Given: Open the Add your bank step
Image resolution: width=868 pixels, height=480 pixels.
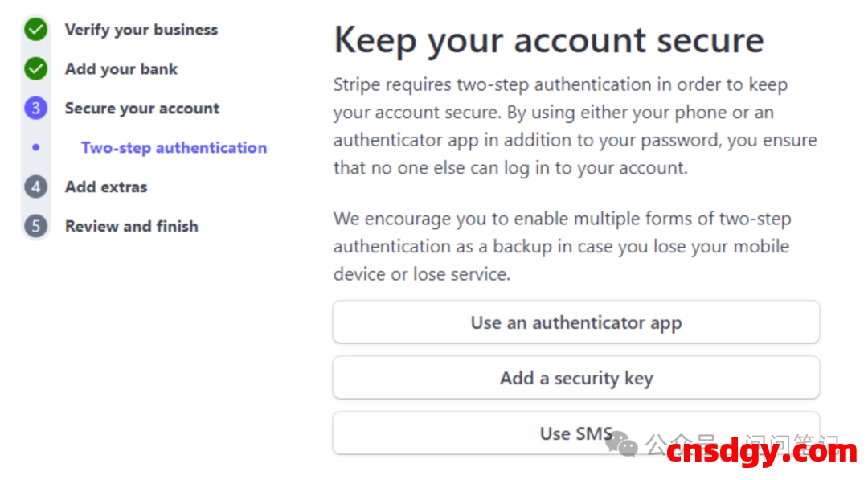Looking at the screenshot, I should (121, 69).
